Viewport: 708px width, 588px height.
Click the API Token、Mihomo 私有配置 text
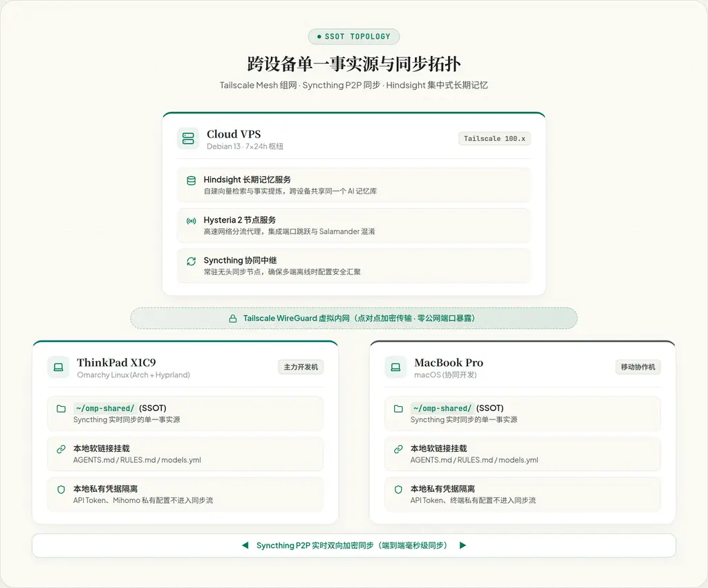[x=143, y=500]
